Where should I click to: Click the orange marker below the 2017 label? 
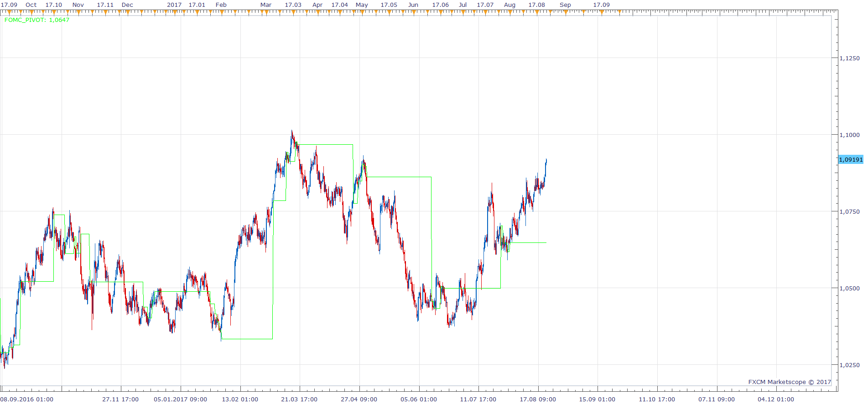coord(174,13)
